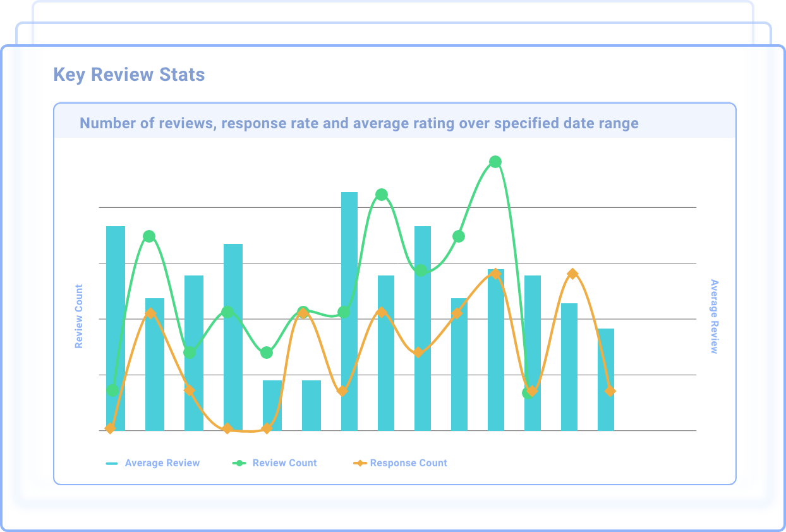
Task: Click the first green data point on left
Action: (112, 390)
